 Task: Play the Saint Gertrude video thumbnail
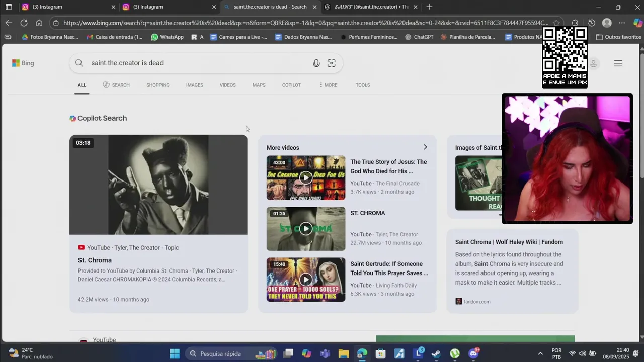306,280
